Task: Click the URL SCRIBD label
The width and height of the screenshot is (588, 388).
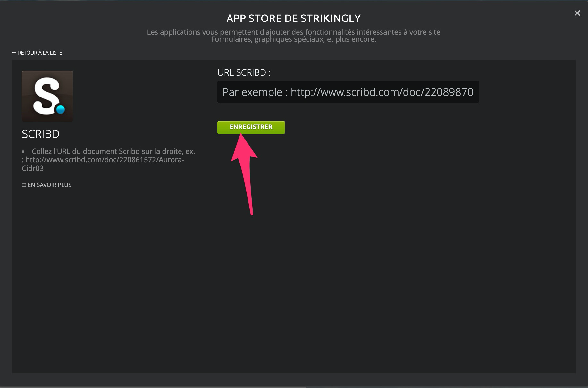Action: (x=244, y=73)
